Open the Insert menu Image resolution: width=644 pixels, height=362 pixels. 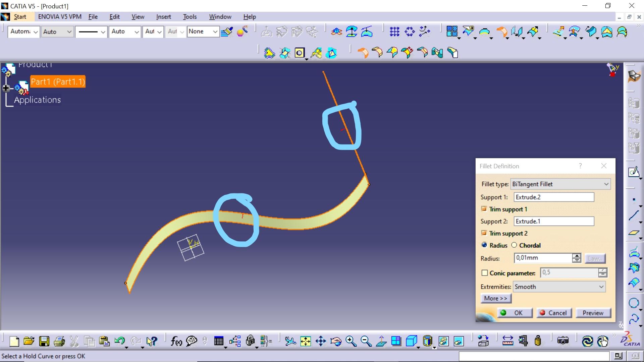pyautogui.click(x=163, y=17)
